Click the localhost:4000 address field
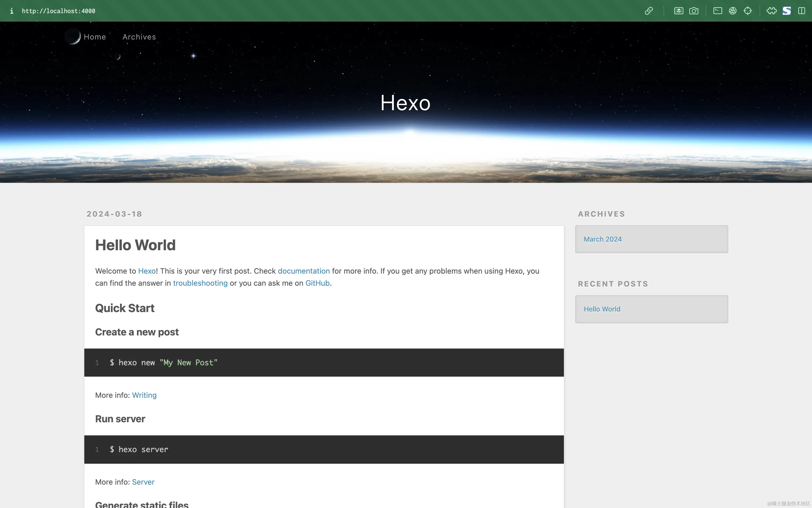This screenshot has height=508, width=812. [x=58, y=11]
